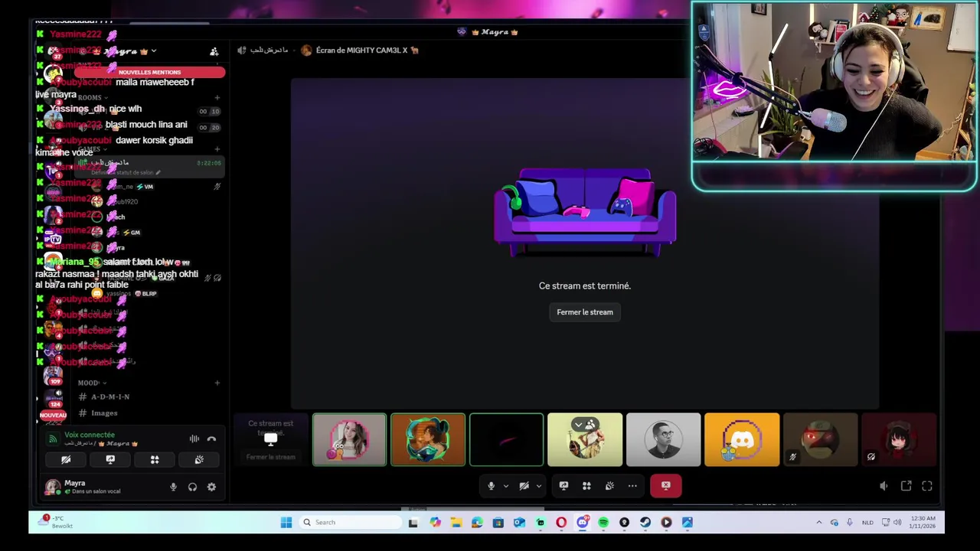This screenshot has width=980, height=551.
Task: Disconnect from voice with hang-up icon
Action: point(211,439)
